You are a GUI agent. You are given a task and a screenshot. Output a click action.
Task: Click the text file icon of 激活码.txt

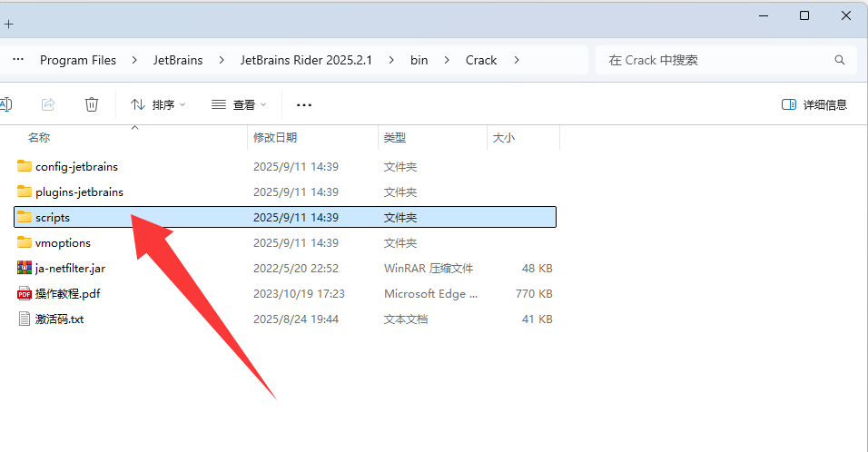click(25, 319)
